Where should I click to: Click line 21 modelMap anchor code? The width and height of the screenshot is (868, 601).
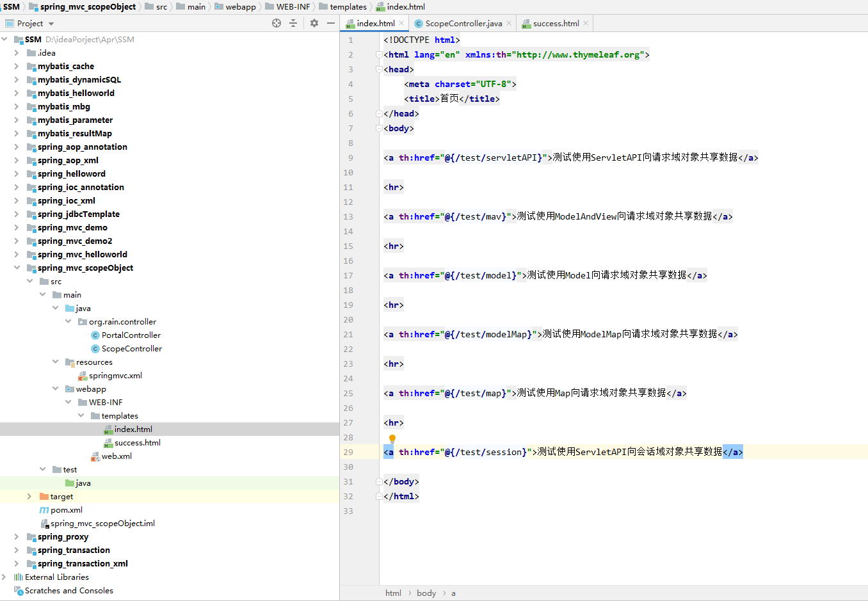[x=561, y=335]
